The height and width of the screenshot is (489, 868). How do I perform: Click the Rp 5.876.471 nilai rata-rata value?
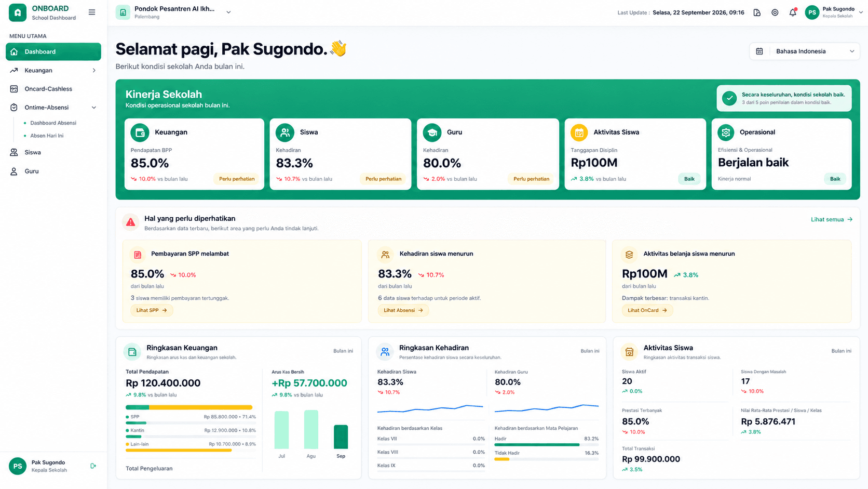[x=768, y=421]
